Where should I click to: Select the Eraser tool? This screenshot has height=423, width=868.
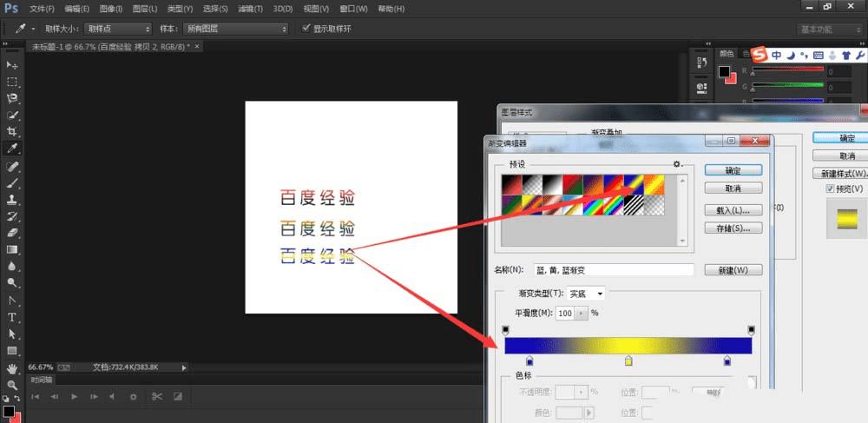pos(11,233)
